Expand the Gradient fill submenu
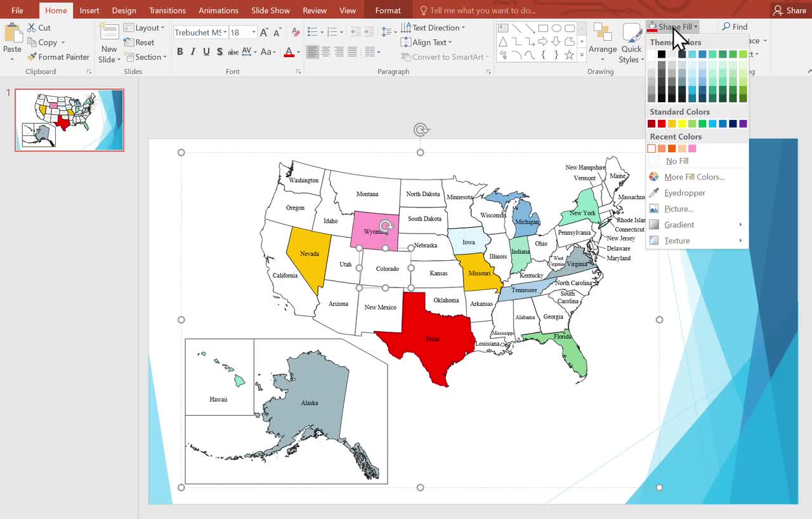Screen dimensions: 812x519 [679, 225]
